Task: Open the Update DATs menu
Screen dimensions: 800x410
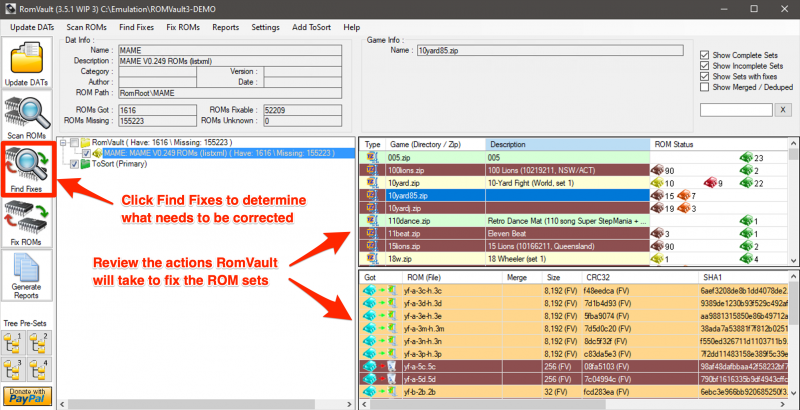Action: [32, 28]
